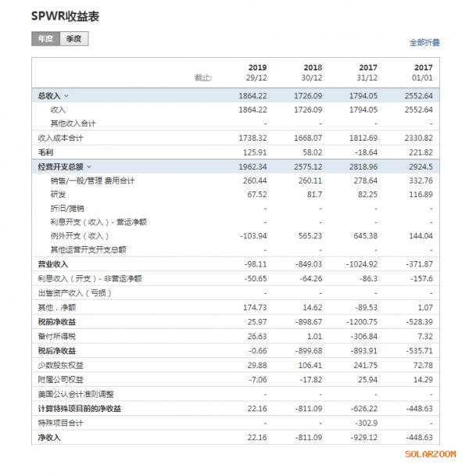Click value -157.6 in 利息收入 row

[x=421, y=279]
